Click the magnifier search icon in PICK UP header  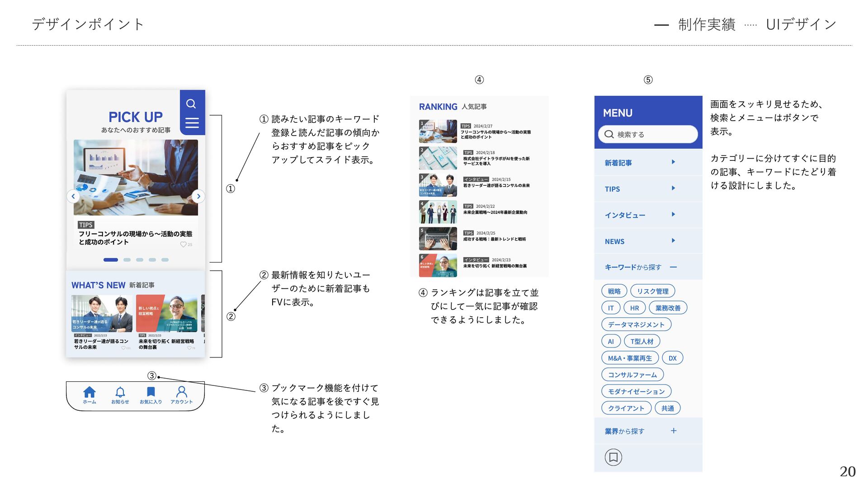click(x=191, y=104)
